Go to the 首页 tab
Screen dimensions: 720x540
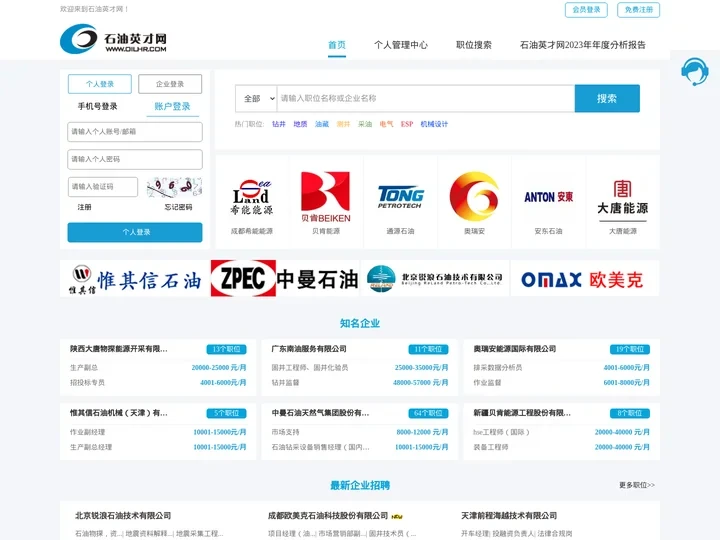click(337, 45)
